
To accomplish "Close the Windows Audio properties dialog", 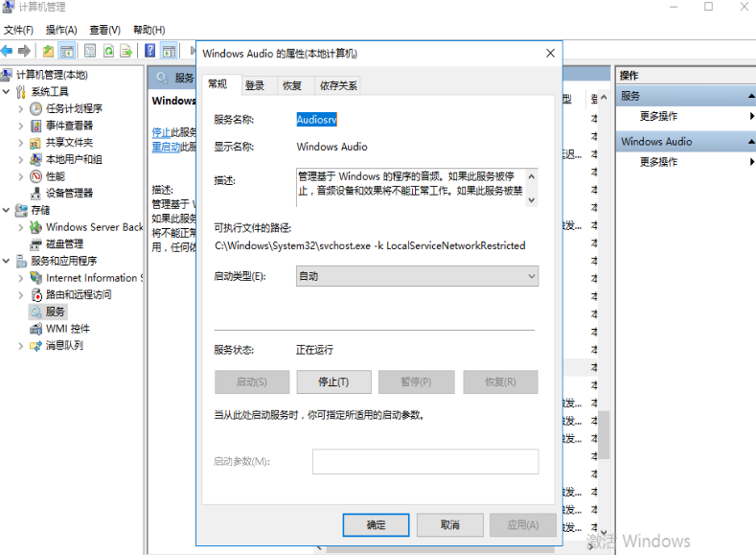I will click(x=550, y=53).
